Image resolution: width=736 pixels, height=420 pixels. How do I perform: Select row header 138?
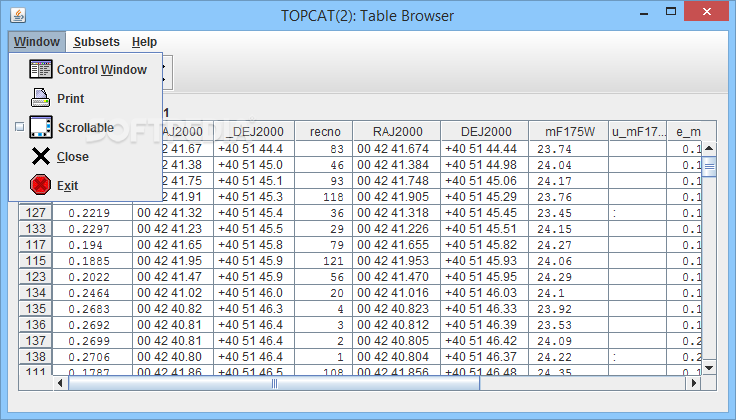(36, 356)
